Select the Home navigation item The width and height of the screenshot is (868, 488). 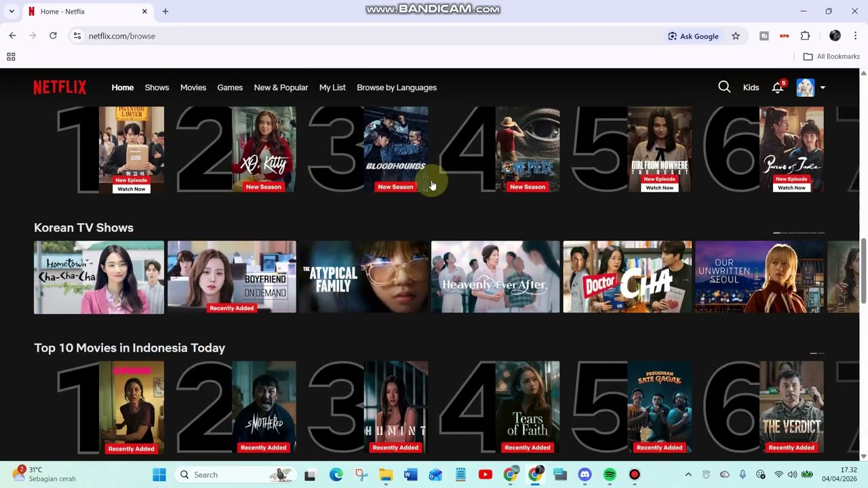[123, 87]
